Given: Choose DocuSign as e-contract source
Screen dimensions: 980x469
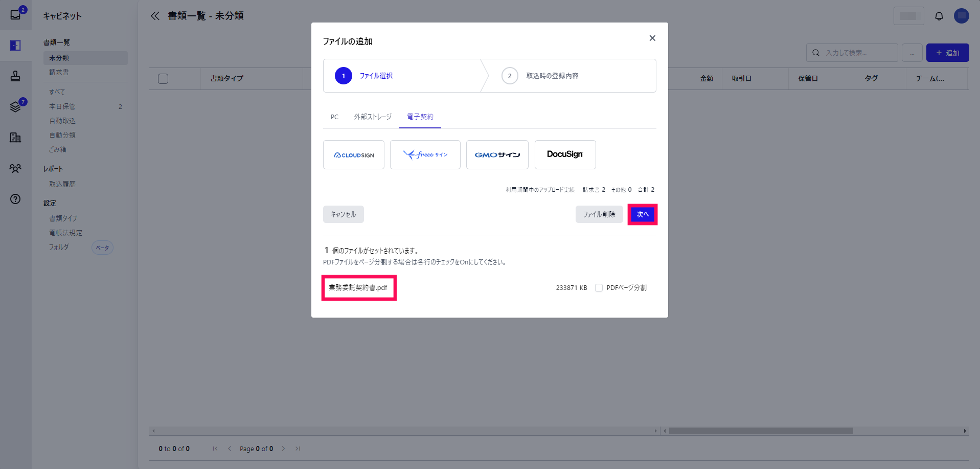Looking at the screenshot, I should [x=565, y=154].
